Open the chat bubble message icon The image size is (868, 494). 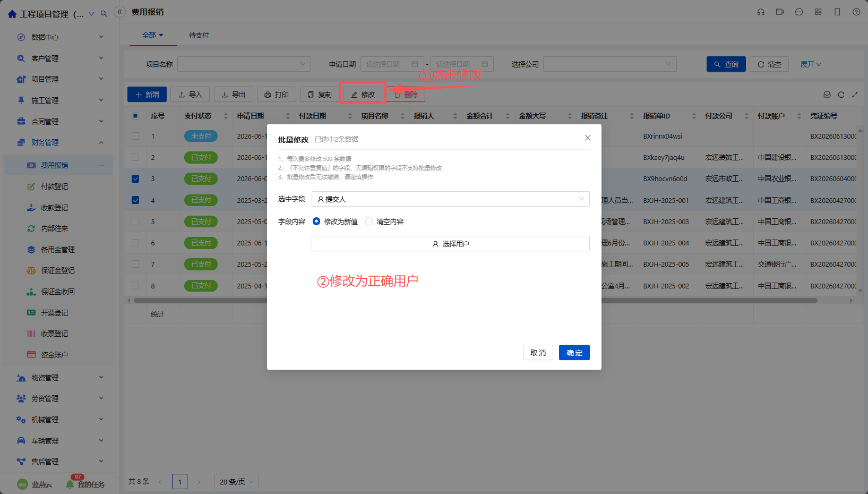pos(799,12)
